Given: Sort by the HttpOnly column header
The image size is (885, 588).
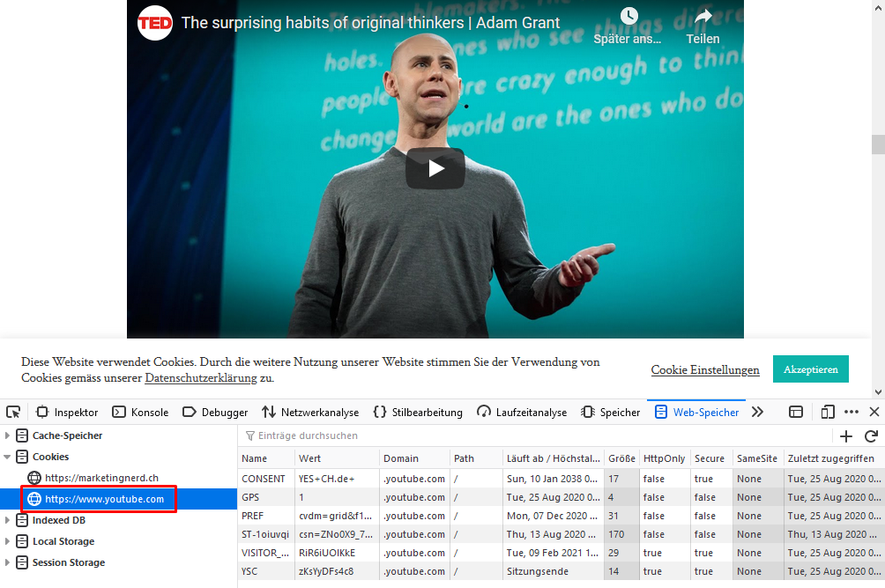Looking at the screenshot, I should 665,458.
